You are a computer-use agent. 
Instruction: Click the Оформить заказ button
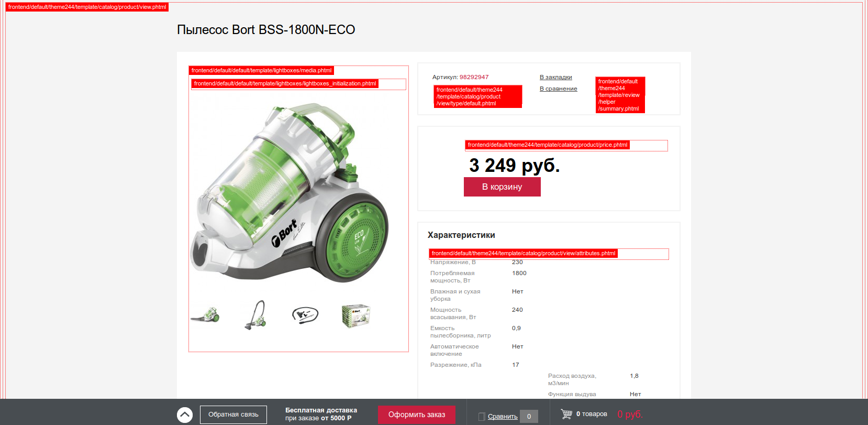click(417, 415)
